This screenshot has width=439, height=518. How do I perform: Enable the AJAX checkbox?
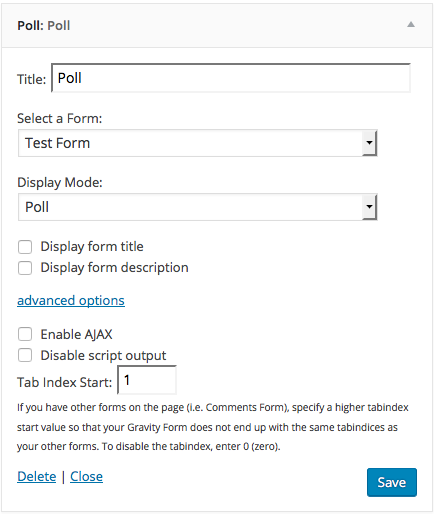point(25,334)
